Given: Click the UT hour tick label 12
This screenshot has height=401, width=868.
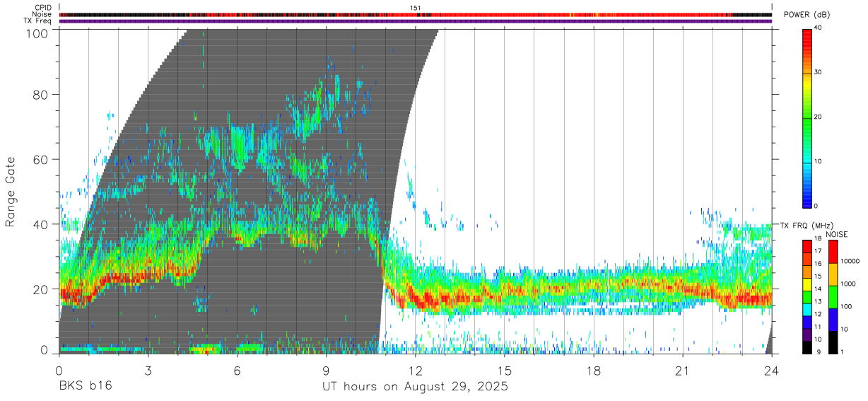Looking at the screenshot, I should tap(416, 371).
